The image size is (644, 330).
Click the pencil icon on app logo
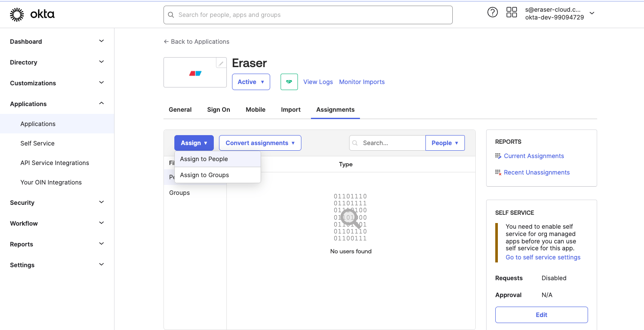tap(221, 63)
